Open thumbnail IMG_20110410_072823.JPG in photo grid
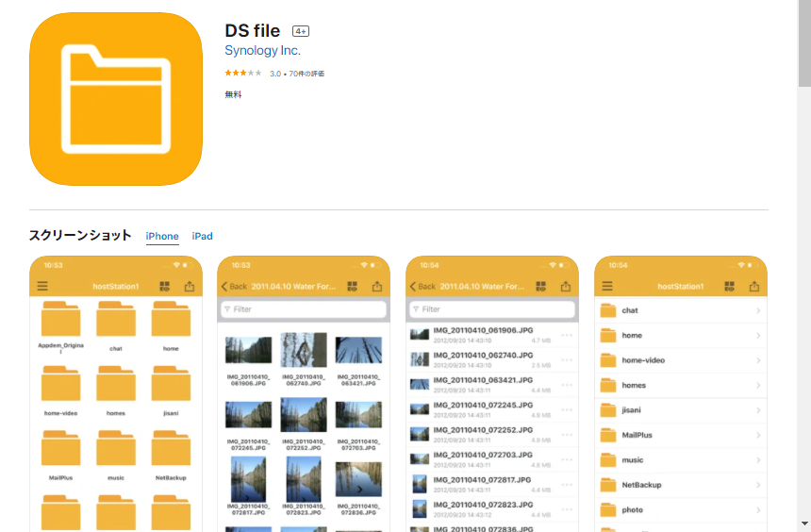This screenshot has height=532, width=811. (x=304, y=479)
